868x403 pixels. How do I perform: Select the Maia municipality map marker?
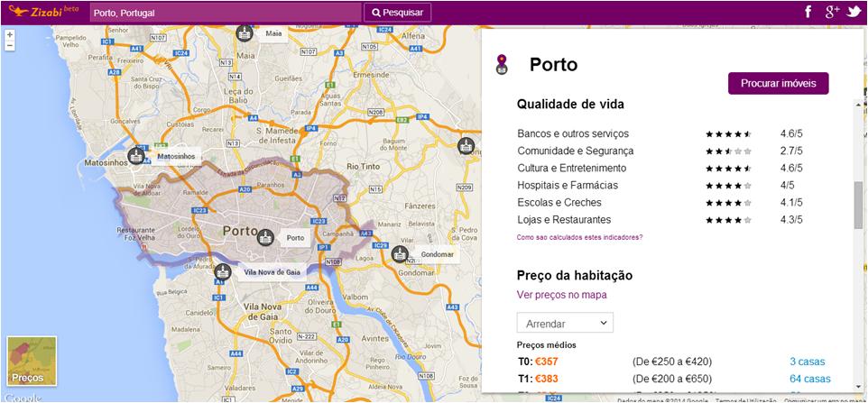245,33
